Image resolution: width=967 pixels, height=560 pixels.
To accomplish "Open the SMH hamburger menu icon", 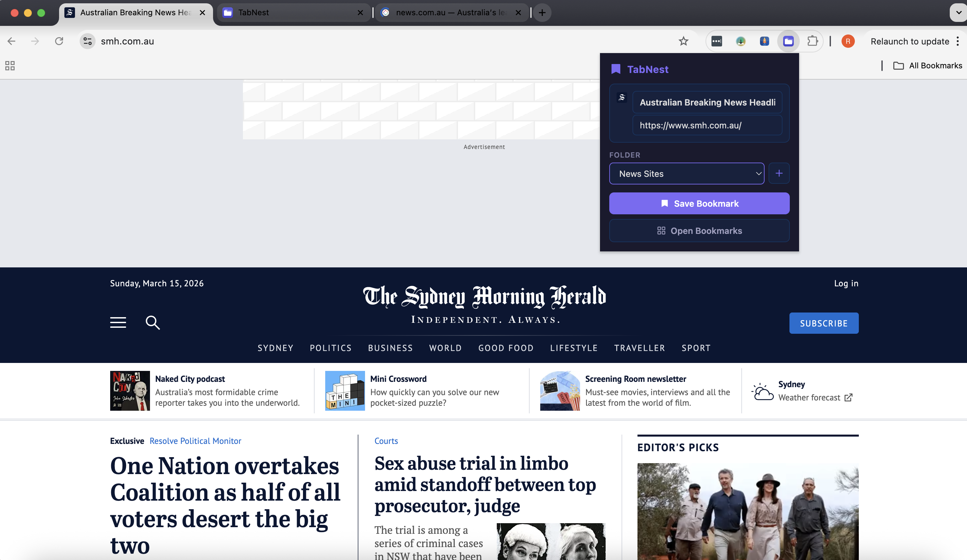I will coord(118,322).
